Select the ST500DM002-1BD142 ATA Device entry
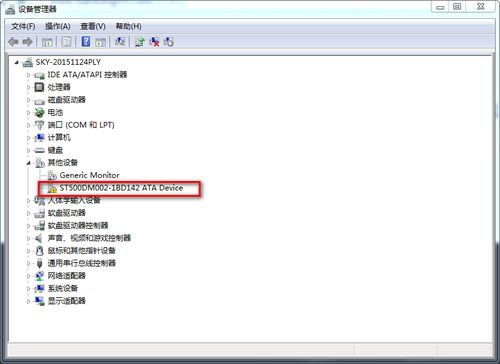The width and height of the screenshot is (500, 364). pyautogui.click(x=121, y=188)
